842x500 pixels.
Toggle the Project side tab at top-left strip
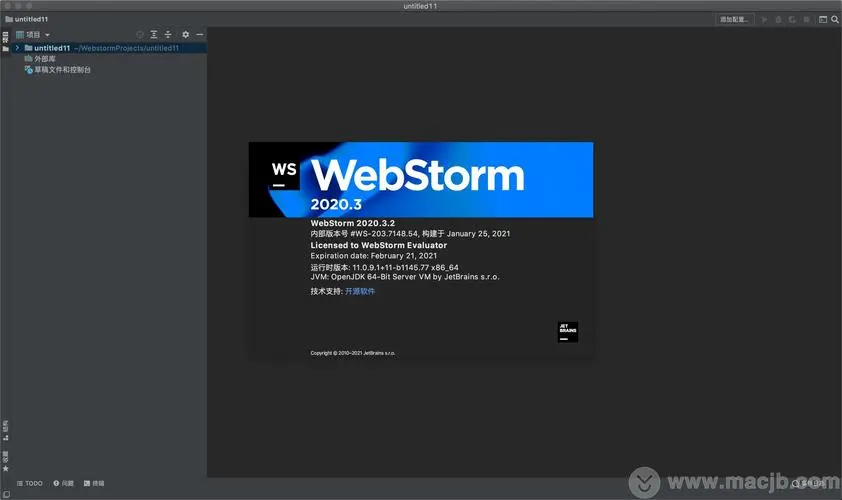point(5,42)
